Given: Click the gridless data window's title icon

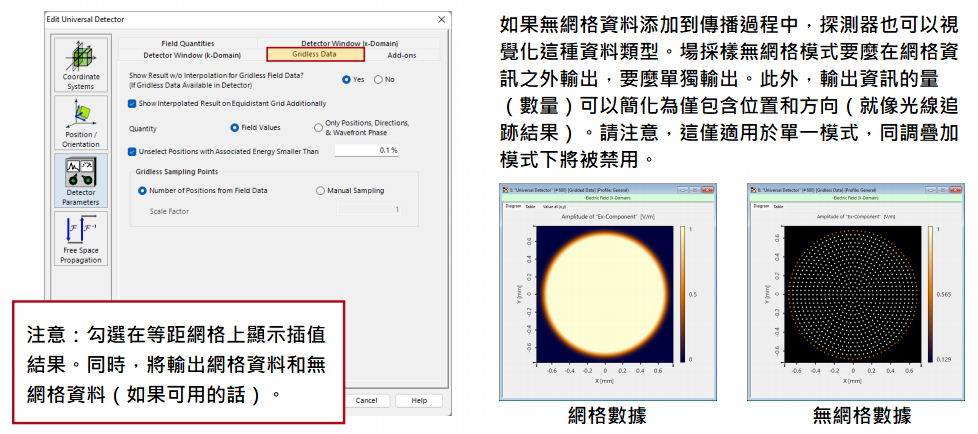Looking at the screenshot, I should 753,189.
